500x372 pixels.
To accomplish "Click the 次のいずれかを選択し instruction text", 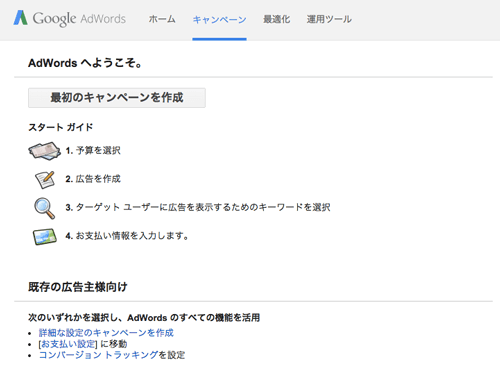I will [x=144, y=317].
